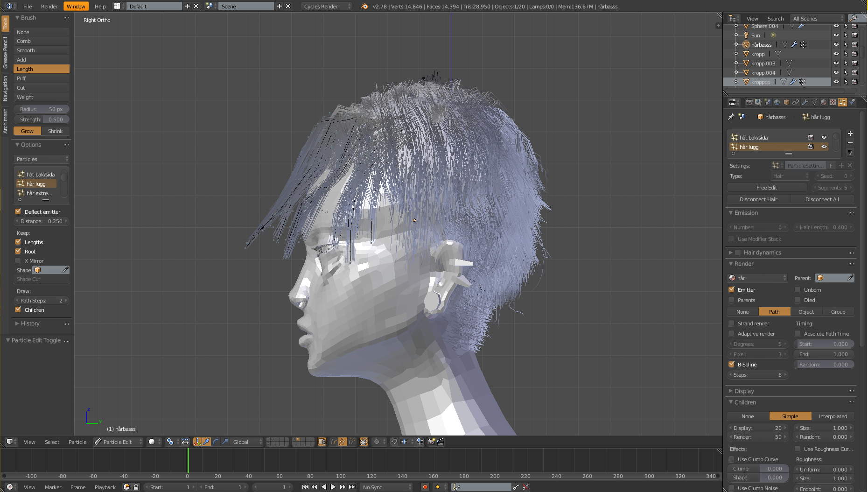This screenshot has height=492, width=868.
Task: Select the Comb brush
Action: tap(42, 41)
